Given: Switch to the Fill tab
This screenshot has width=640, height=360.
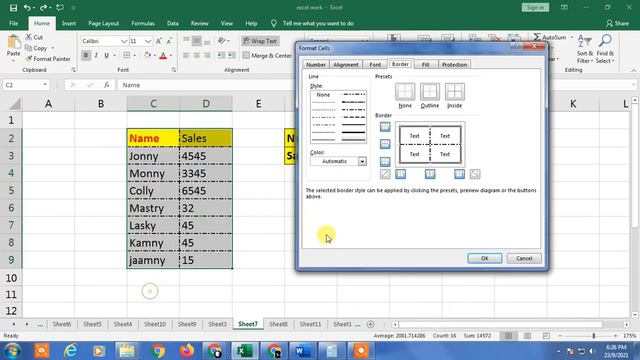Looking at the screenshot, I should [425, 64].
